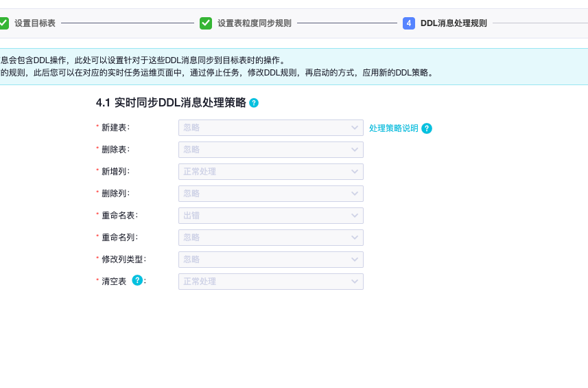Click green checkmark icon for 设置表粒度同步规则 step

[206, 23]
